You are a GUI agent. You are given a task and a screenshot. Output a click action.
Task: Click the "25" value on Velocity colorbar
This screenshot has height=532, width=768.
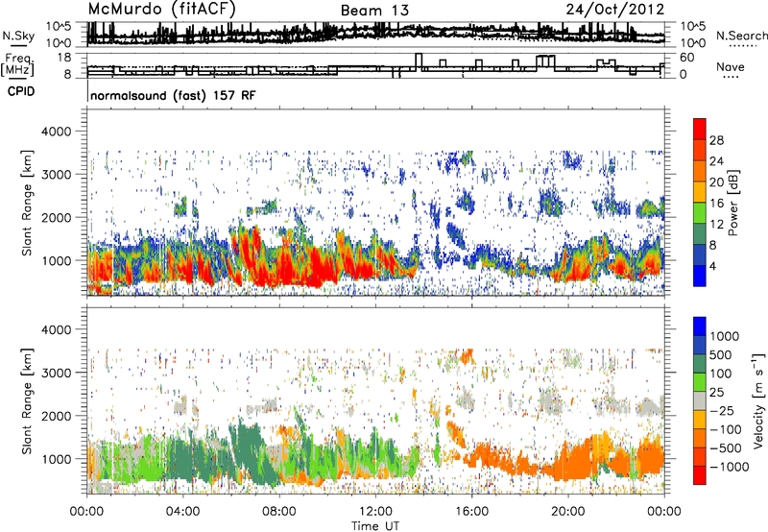point(717,393)
